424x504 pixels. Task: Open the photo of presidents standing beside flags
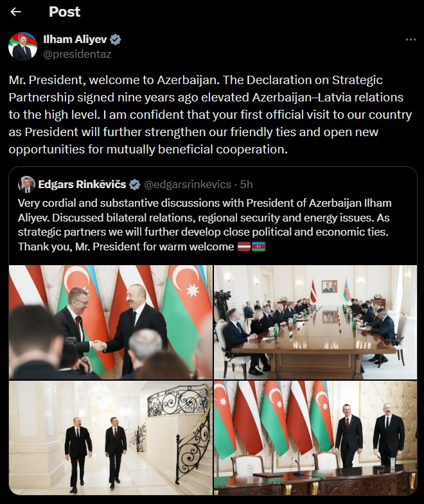pyautogui.click(x=315, y=438)
